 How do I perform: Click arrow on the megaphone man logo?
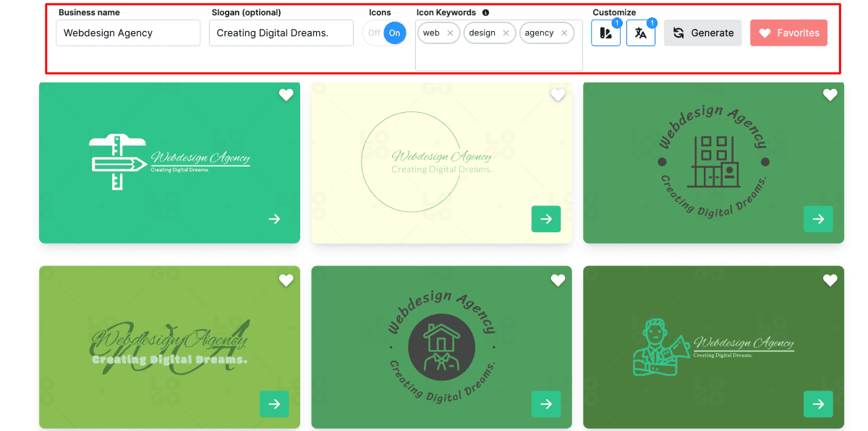coord(818,404)
